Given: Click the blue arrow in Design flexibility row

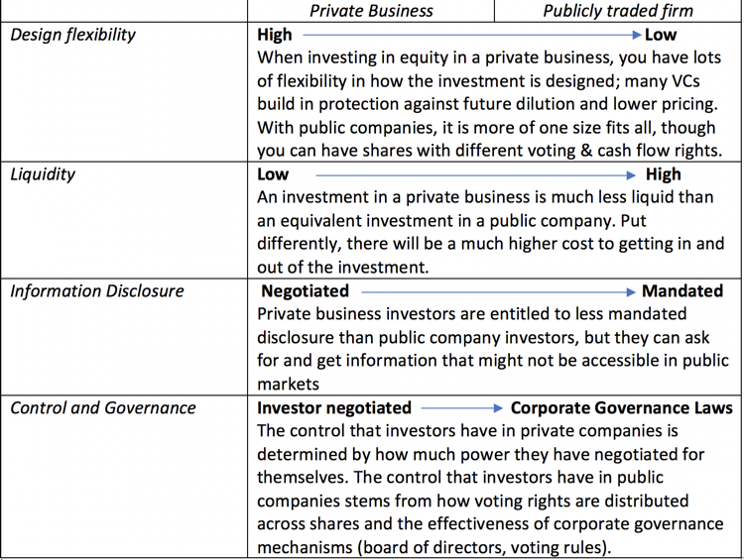Looking at the screenshot, I should 472,35.
